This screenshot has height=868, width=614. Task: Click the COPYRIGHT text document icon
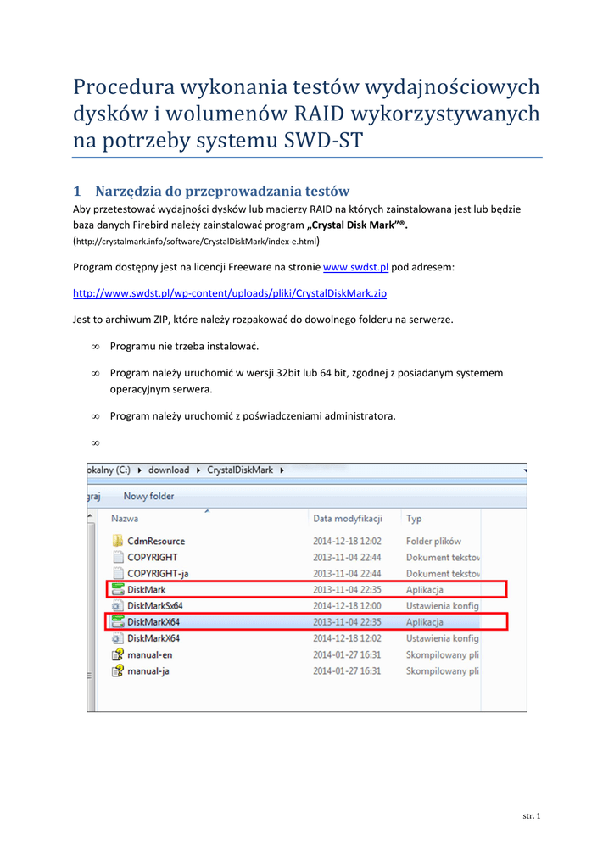[x=118, y=557]
